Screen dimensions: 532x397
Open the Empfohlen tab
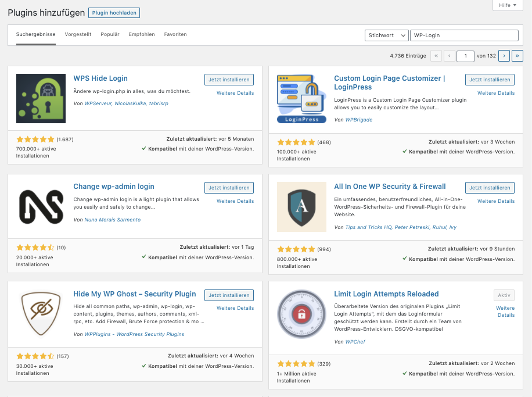(x=142, y=34)
